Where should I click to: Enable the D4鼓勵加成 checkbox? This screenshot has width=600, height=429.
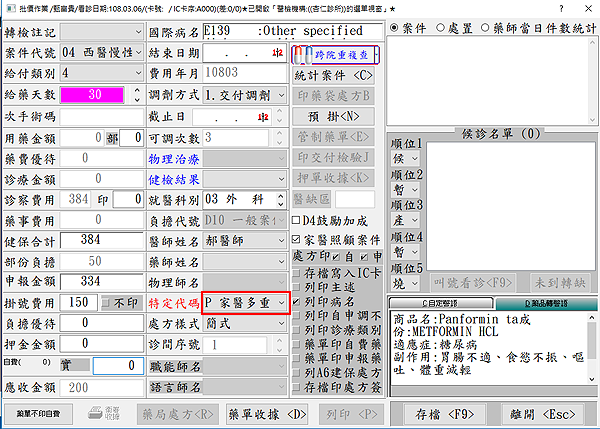(x=296, y=220)
